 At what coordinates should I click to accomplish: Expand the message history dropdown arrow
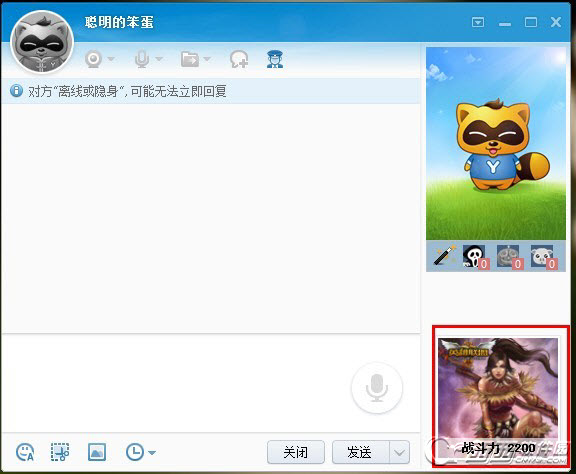(152, 453)
